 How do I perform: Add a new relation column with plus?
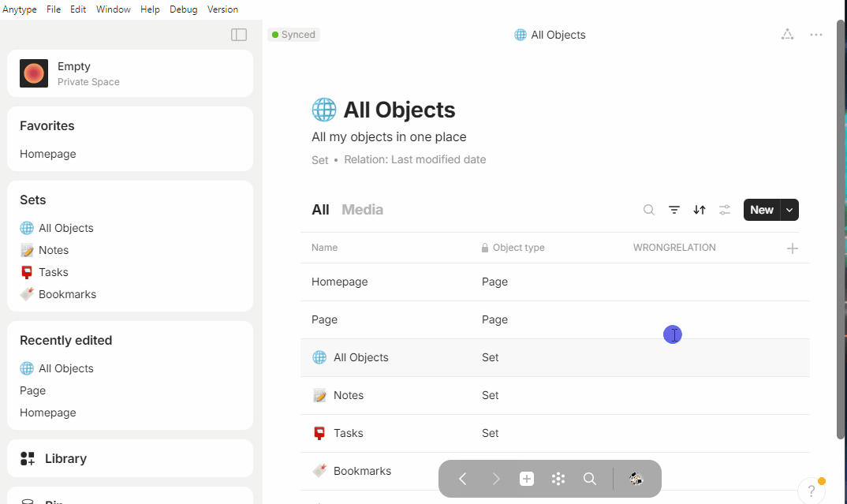click(792, 248)
